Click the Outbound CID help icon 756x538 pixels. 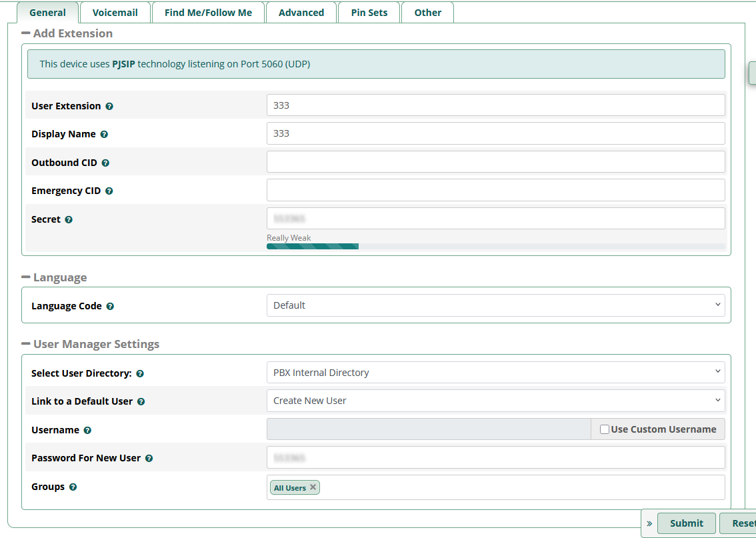click(x=105, y=163)
